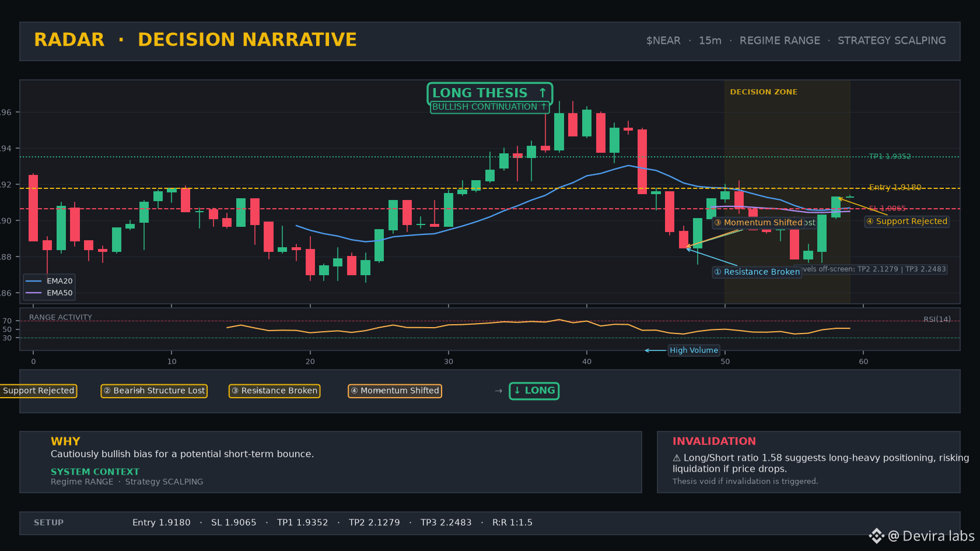Click the ③ Momentum Shifted annotation on chart
Screen dimensions: 980x551
(758, 223)
